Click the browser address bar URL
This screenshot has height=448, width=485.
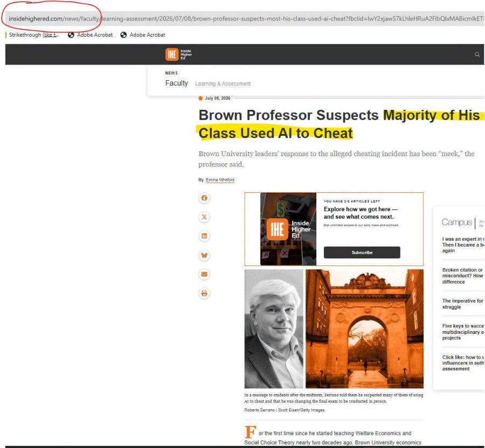(246, 18)
